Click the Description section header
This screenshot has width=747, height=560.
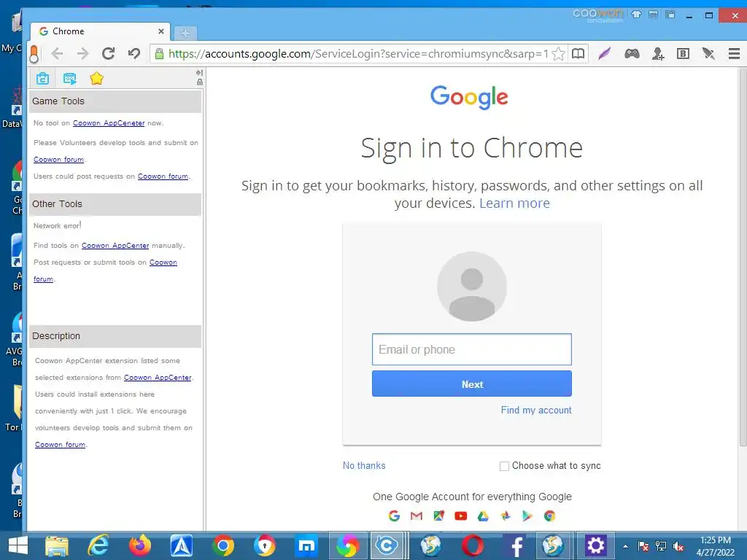coord(115,336)
